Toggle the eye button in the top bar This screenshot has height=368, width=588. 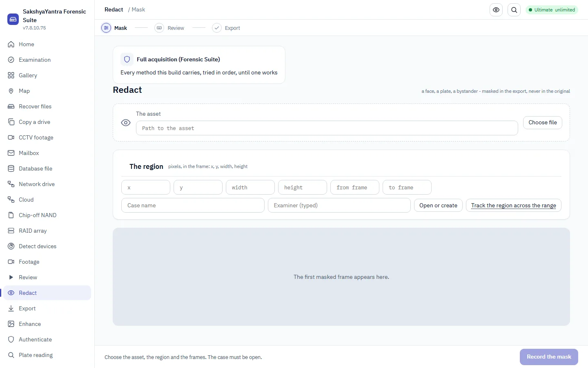tap(496, 10)
